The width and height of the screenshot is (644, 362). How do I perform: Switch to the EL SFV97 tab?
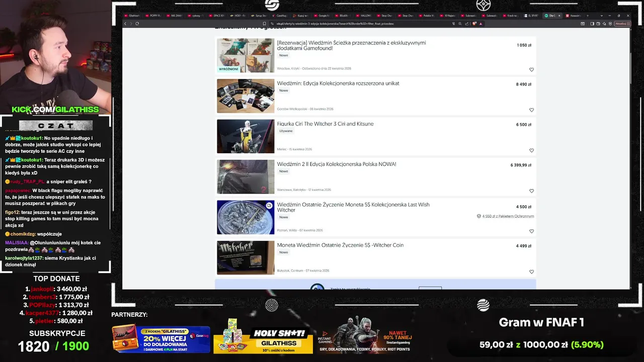tap(532, 16)
